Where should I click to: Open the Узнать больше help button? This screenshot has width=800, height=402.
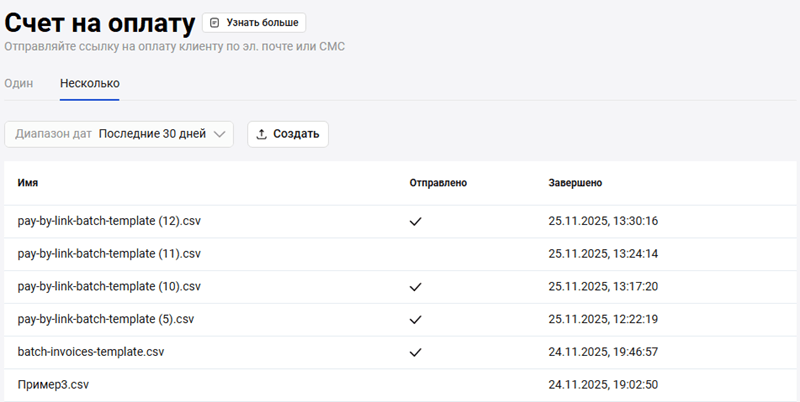(254, 22)
